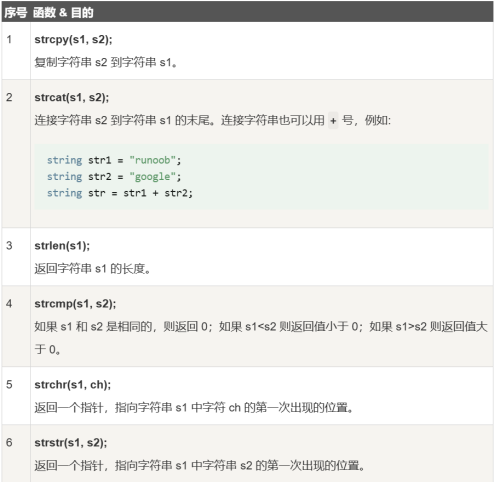
Task: Select the strstr(s1, s2); function name
Action: point(71,443)
